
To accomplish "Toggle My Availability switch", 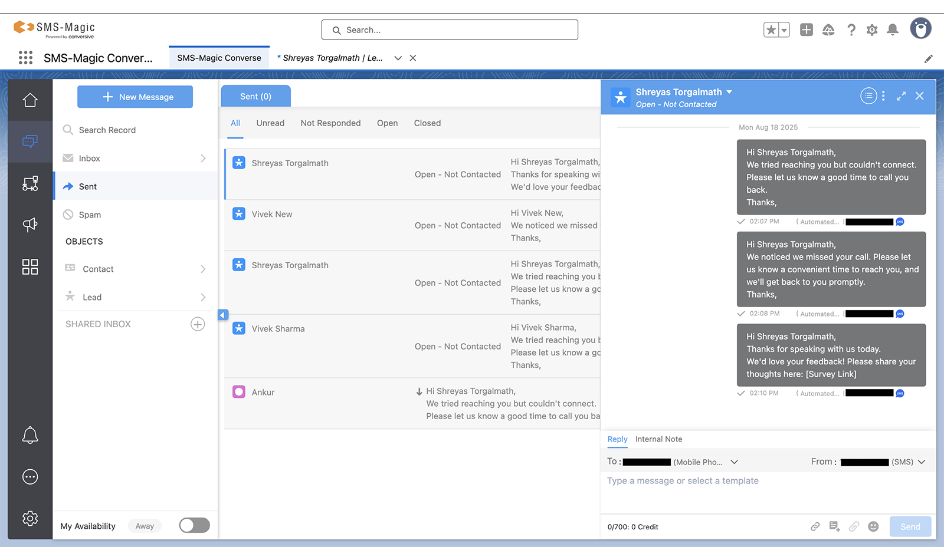I will click(x=195, y=525).
